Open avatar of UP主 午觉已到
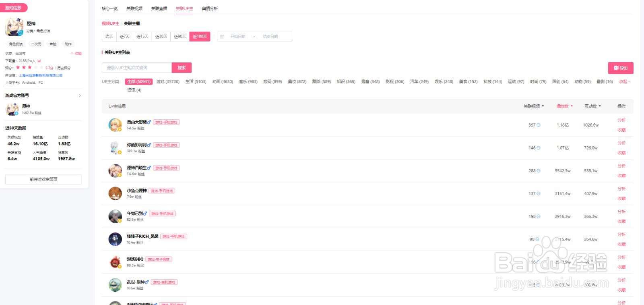644x305 pixels. pyautogui.click(x=115, y=216)
